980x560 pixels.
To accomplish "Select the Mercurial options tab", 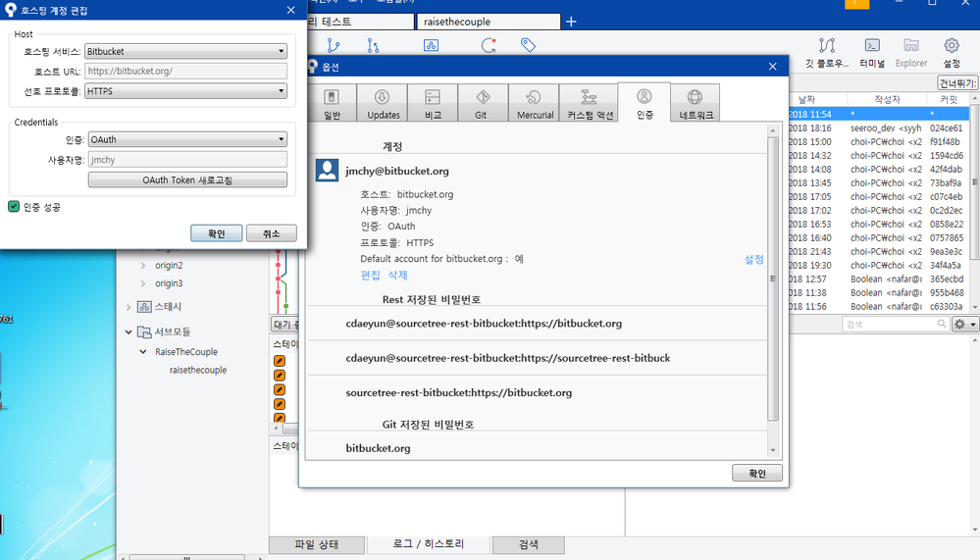I will (x=534, y=103).
